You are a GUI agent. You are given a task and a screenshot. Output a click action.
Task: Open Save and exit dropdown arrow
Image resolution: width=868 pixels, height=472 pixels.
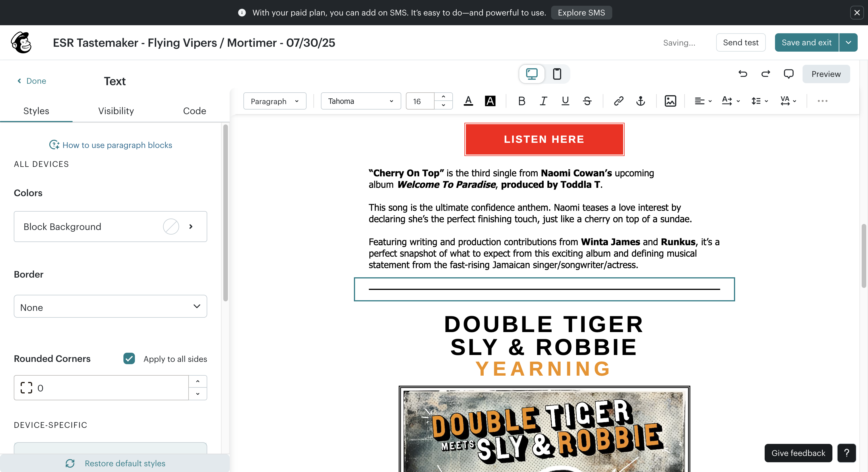point(848,42)
